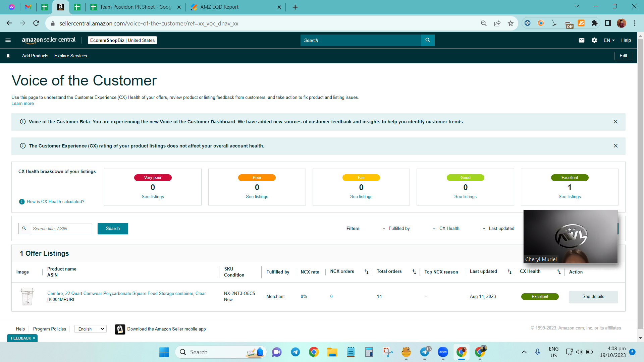Viewport: 644px width, 362px height.
Task: Click the bookmark icon beside Add Products
Action: (8, 56)
